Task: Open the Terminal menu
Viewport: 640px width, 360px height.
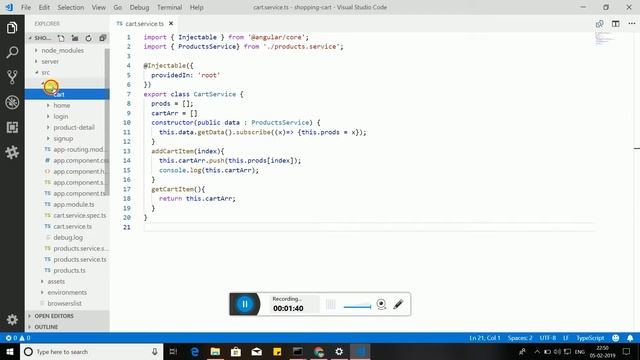Action: (x=169, y=7)
